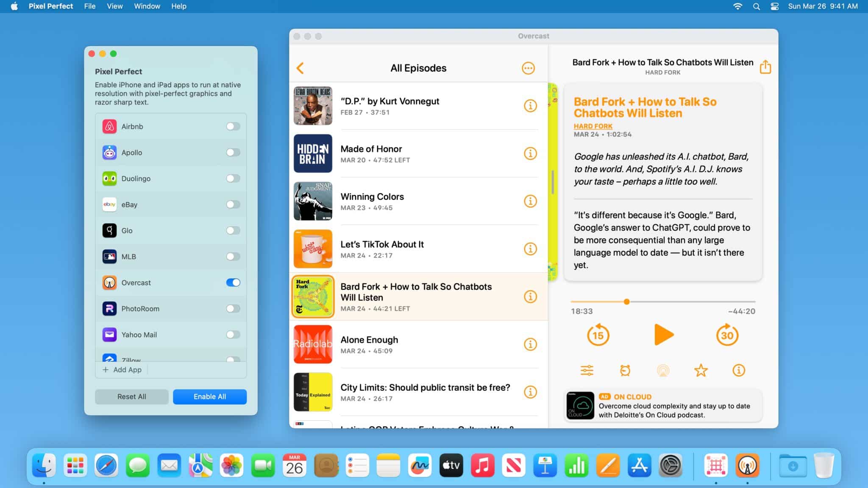Click Add App plus control
Screen dimensions: 868x488
[122, 369]
